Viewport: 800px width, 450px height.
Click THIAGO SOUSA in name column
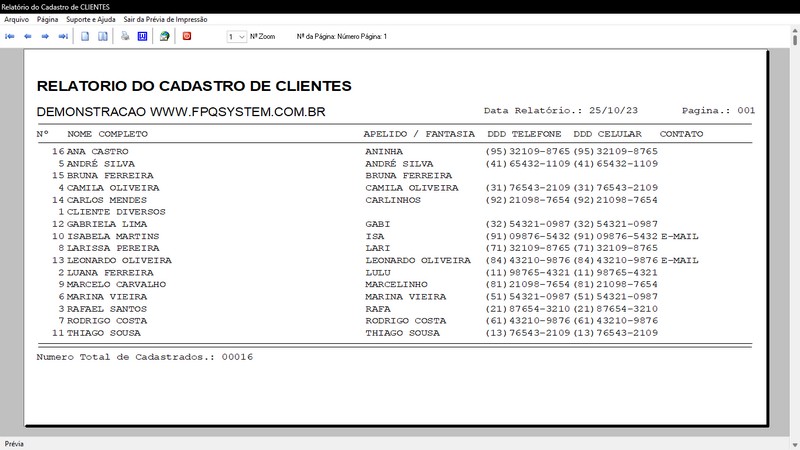click(104, 333)
